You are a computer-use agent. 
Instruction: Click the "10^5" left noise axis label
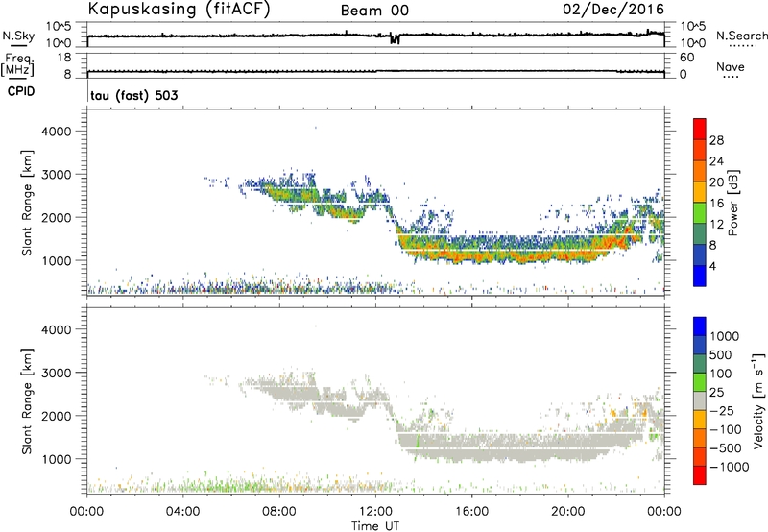click(x=59, y=27)
